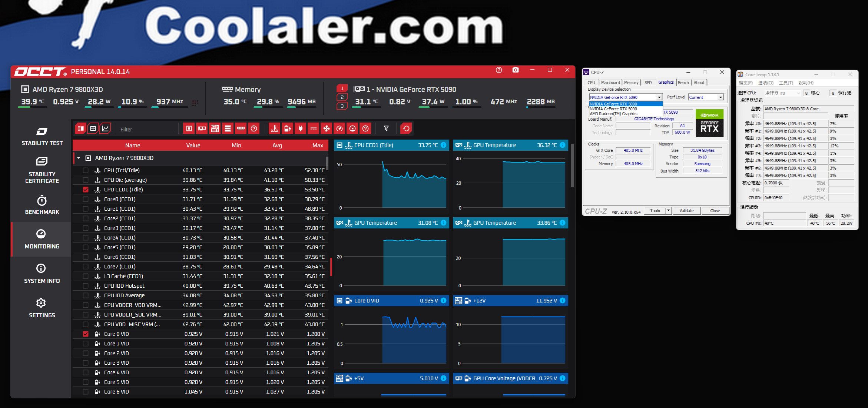Open the funnel filter options
The height and width of the screenshot is (408, 868).
[386, 128]
